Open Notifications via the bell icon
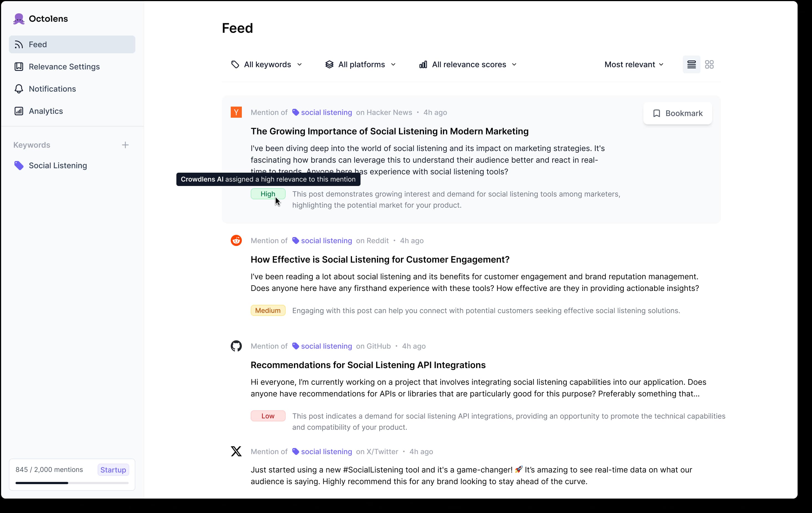The width and height of the screenshot is (812, 513). pyautogui.click(x=19, y=89)
